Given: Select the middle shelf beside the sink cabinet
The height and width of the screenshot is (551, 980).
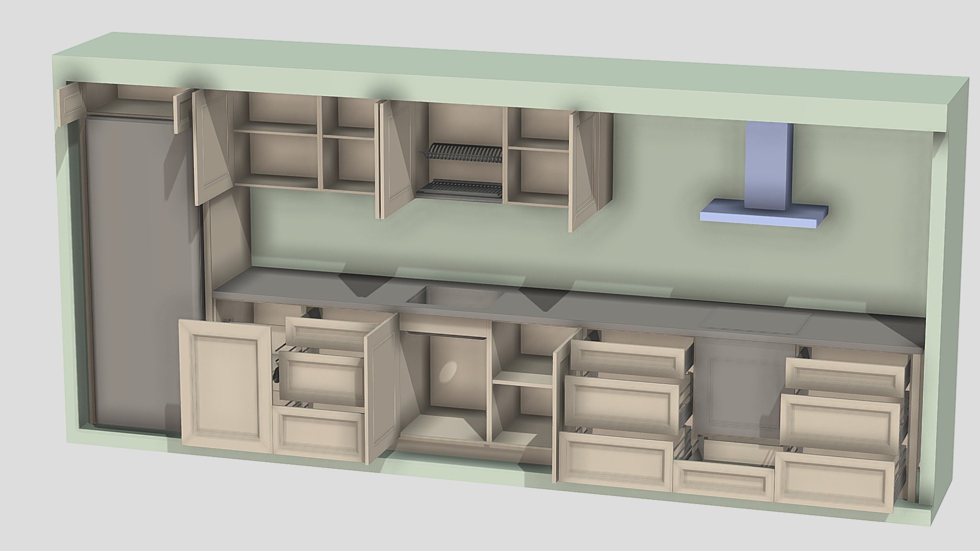Looking at the screenshot, I should pyautogui.click(x=522, y=380).
